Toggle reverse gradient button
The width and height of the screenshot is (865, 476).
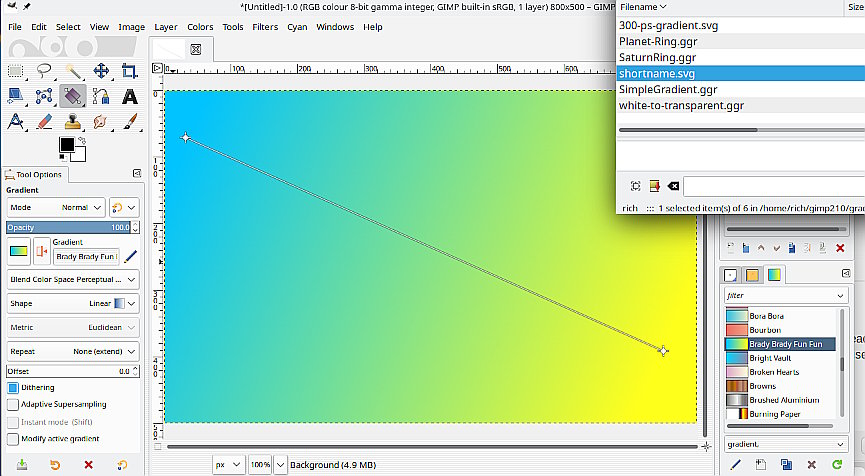(x=41, y=252)
